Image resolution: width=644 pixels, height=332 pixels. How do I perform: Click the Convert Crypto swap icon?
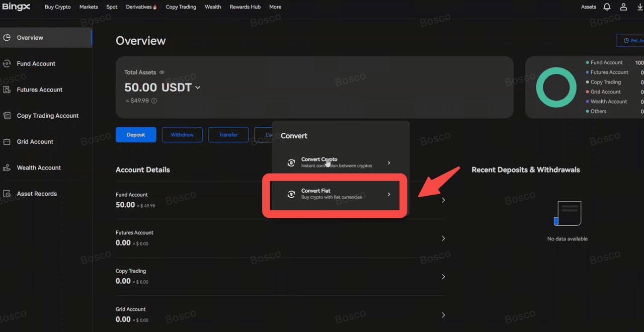tap(291, 162)
